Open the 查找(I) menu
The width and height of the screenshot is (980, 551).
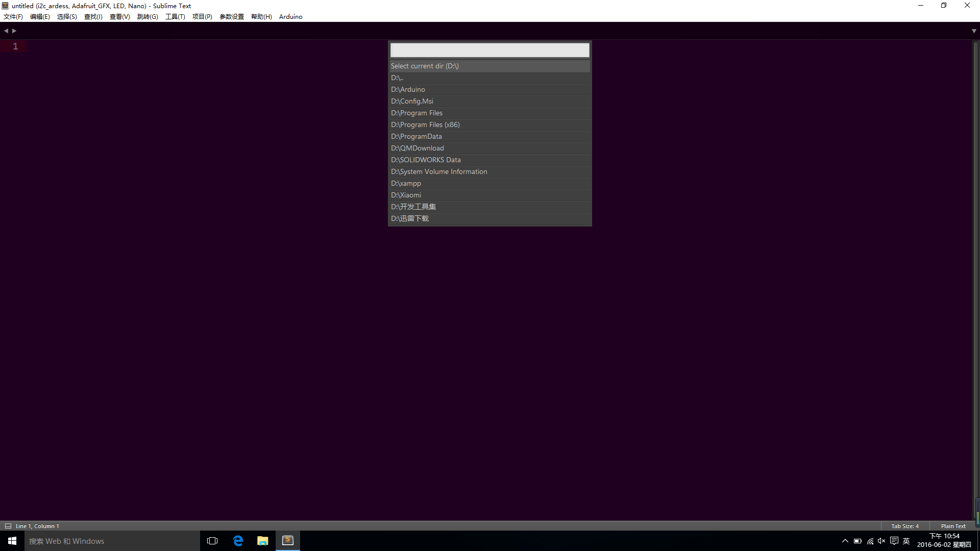pyautogui.click(x=93, y=16)
